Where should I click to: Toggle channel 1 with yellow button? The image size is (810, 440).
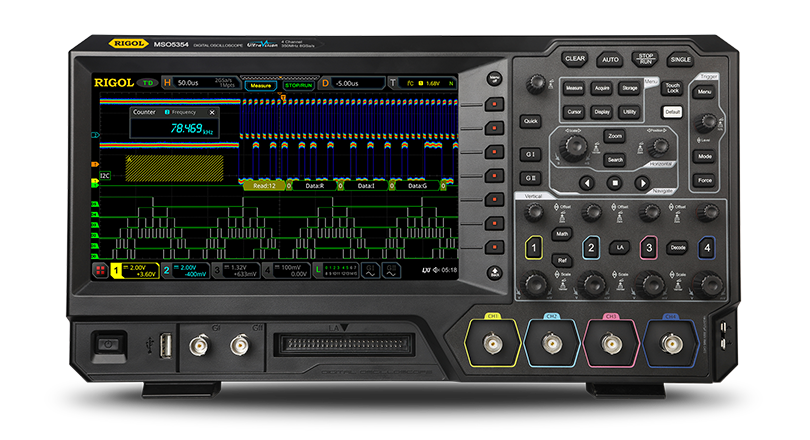point(534,246)
